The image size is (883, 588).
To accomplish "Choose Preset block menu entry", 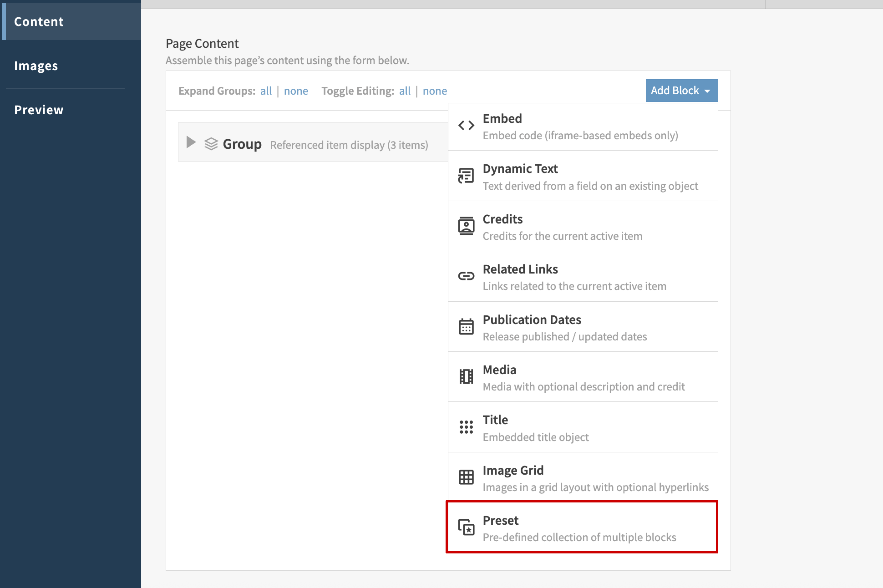I will point(582,527).
